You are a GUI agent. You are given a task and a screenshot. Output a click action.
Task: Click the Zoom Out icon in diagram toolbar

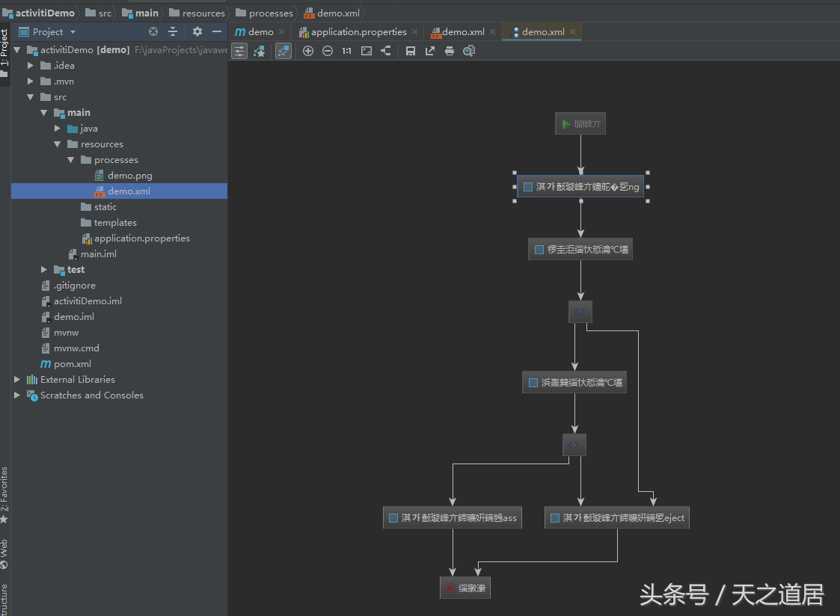[328, 51]
